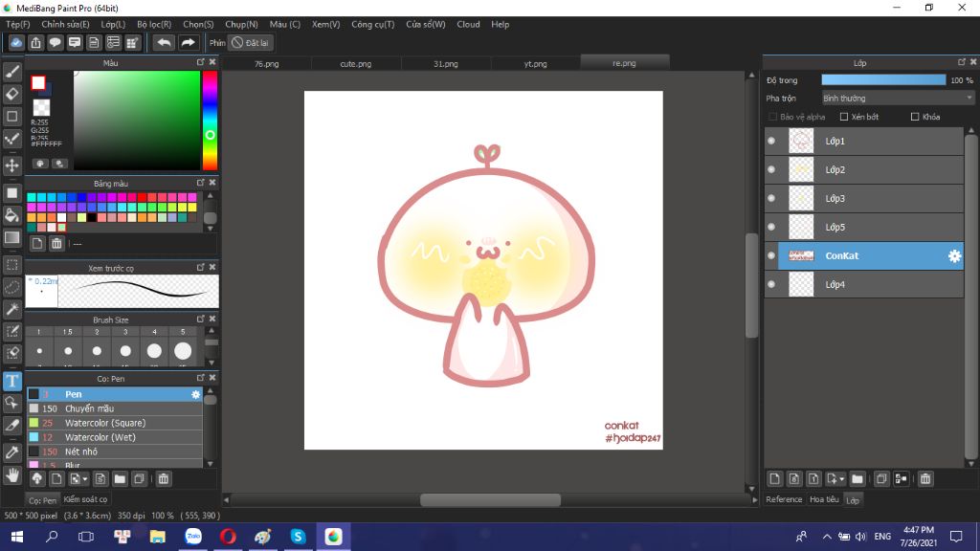Open the Tệp(F) menu
This screenshot has height=551, width=980.
point(18,24)
